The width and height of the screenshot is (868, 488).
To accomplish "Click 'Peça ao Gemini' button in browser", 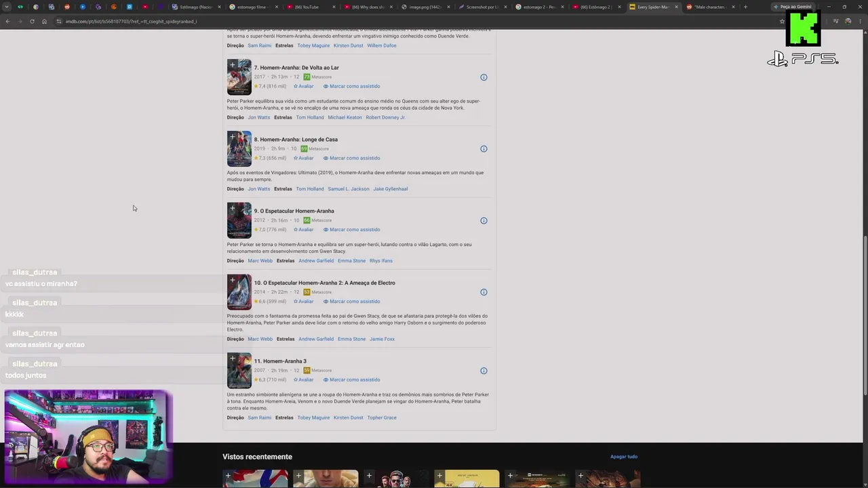I will coord(793,7).
